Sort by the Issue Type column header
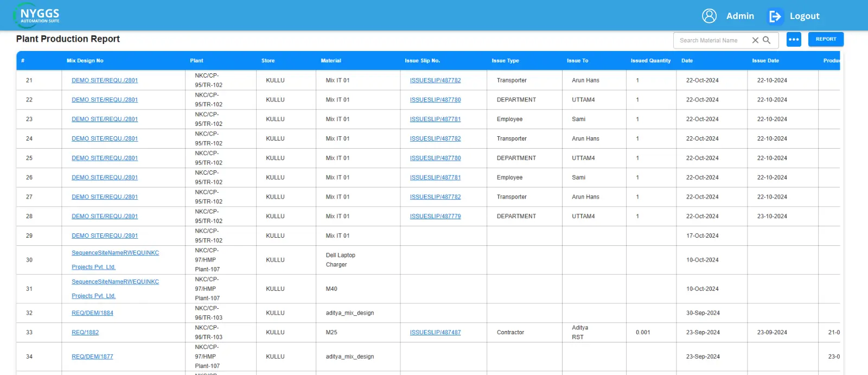This screenshot has width=868, height=375. [505, 61]
